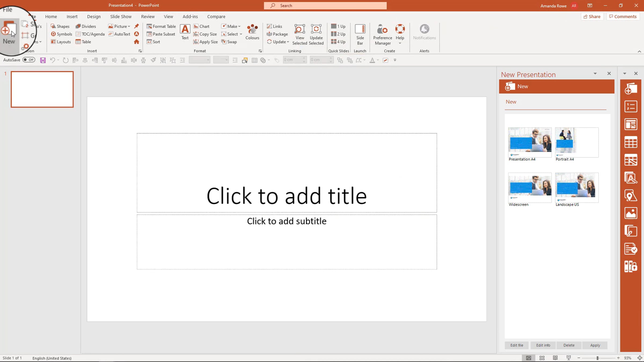Open the Side Bar launcher
644x362 pixels.
pos(360,34)
